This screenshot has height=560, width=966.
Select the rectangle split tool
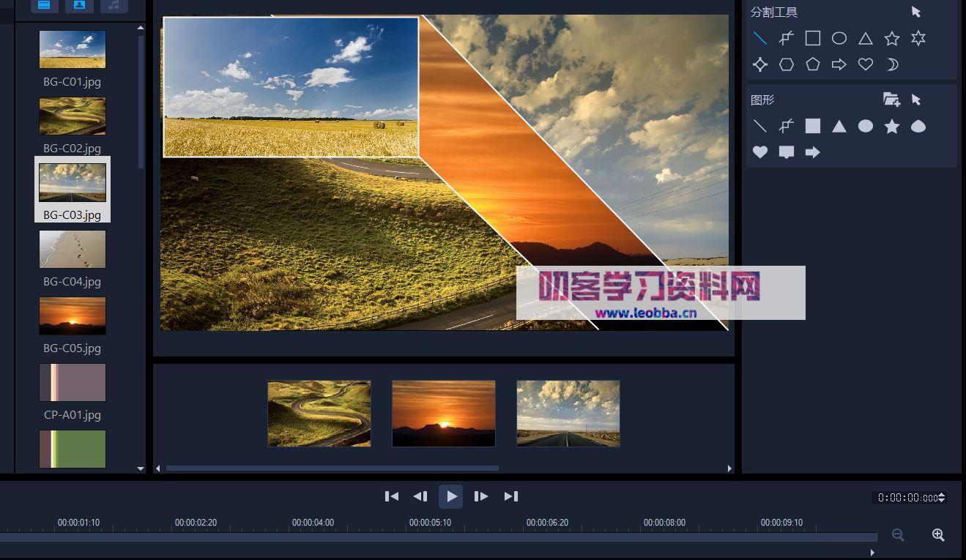pyautogui.click(x=812, y=38)
